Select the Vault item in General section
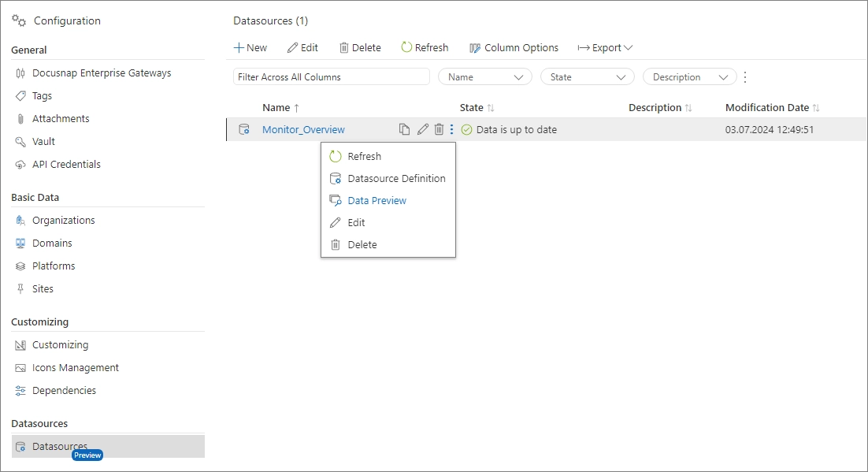868x472 pixels. click(43, 141)
